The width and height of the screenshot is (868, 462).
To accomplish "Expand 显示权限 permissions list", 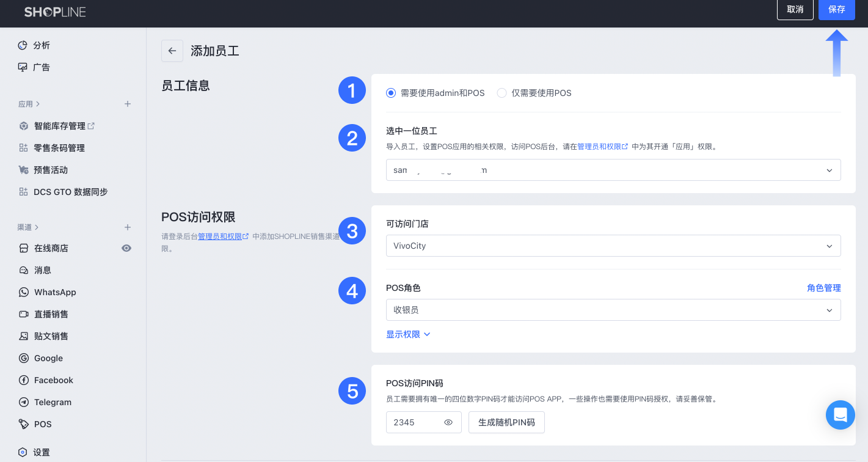I will tap(409, 334).
